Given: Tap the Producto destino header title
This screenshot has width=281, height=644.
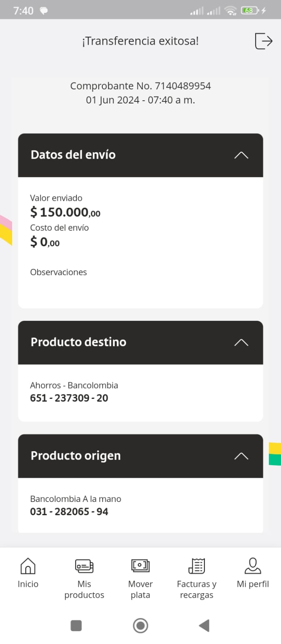Looking at the screenshot, I should pos(79,342).
